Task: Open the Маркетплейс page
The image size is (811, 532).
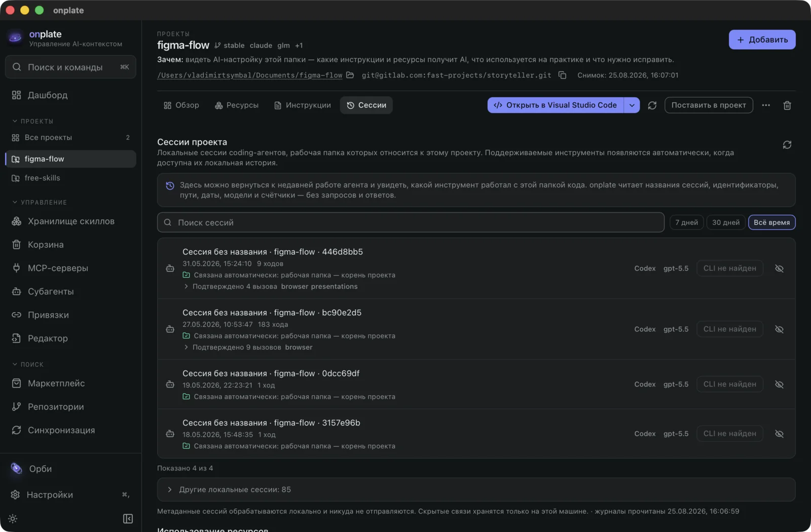Action: pos(70,384)
